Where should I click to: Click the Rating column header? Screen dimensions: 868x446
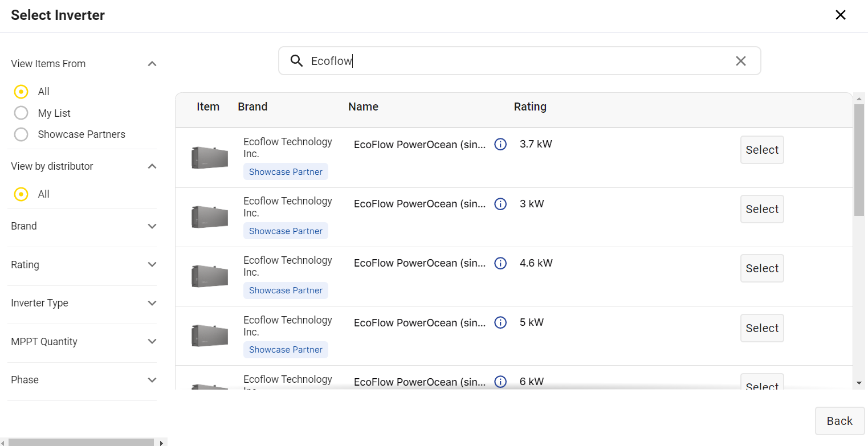[x=530, y=107]
